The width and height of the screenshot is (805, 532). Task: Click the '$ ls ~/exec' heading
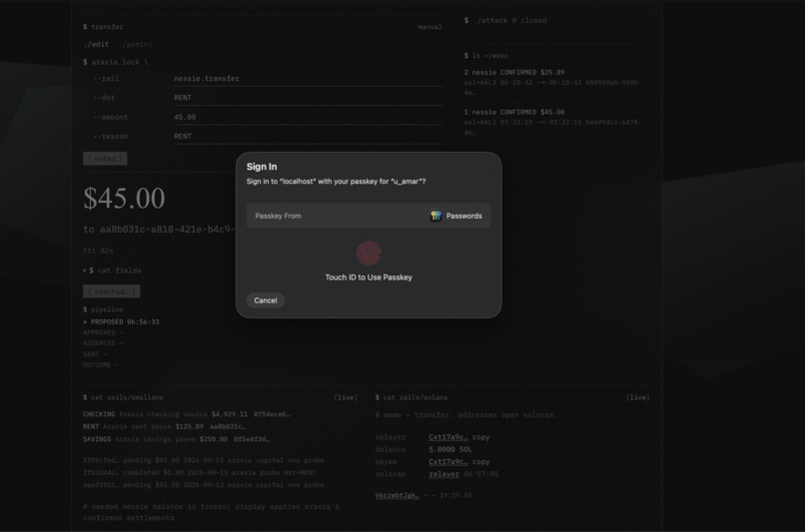(486, 56)
